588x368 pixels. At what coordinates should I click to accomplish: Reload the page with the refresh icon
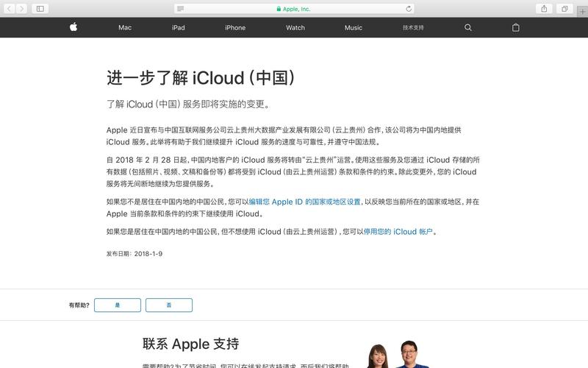409,9
